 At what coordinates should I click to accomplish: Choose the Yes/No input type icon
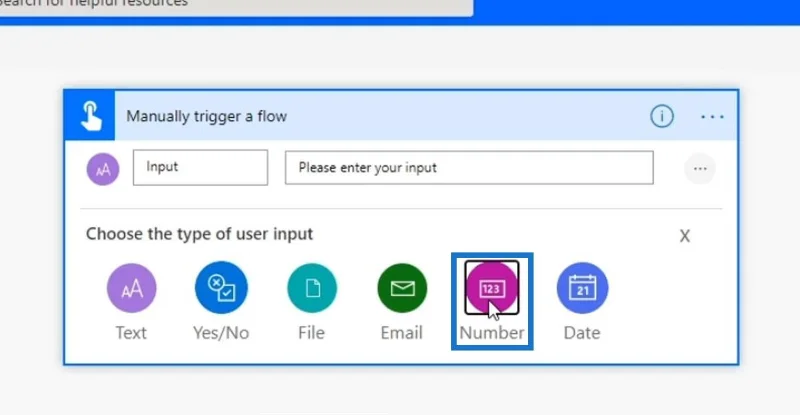221,288
